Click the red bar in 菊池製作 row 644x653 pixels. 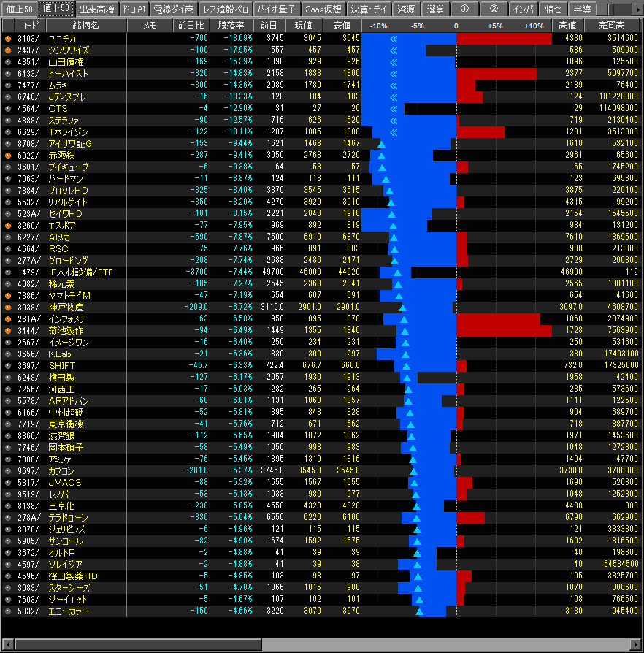coord(504,331)
